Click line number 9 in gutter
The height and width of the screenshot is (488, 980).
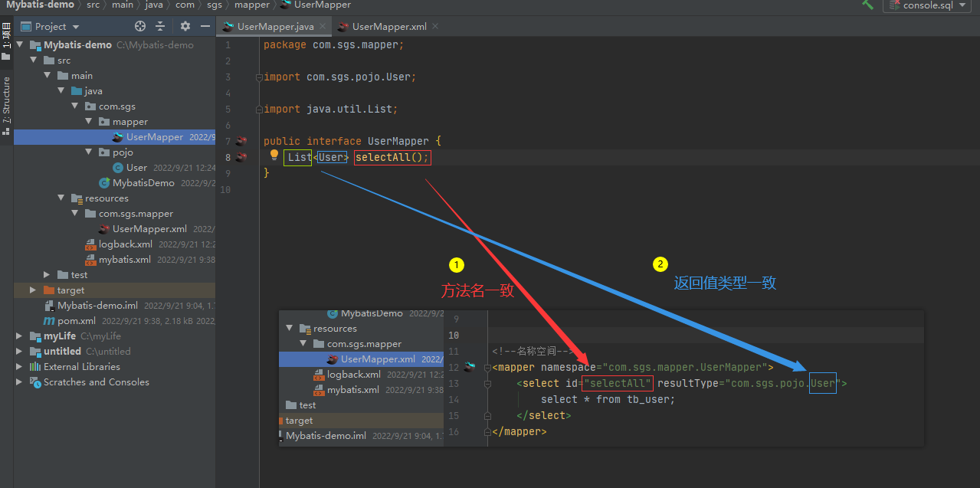click(228, 173)
